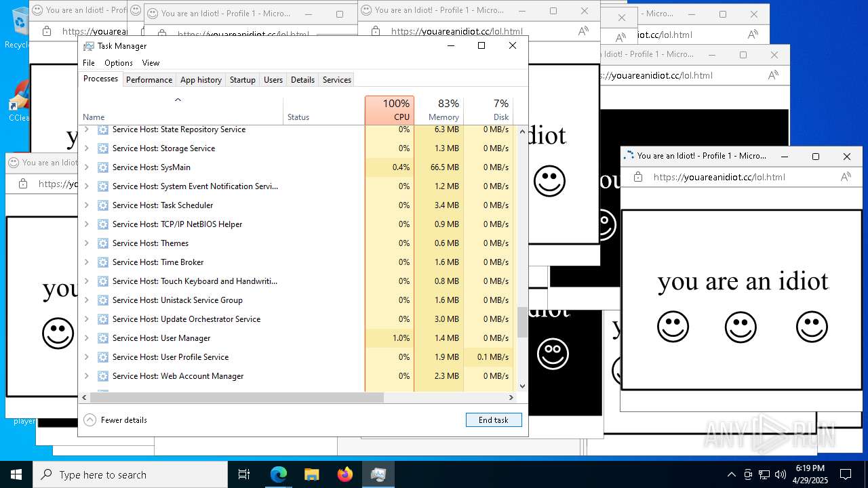Sort by the Disk column header

488,110
